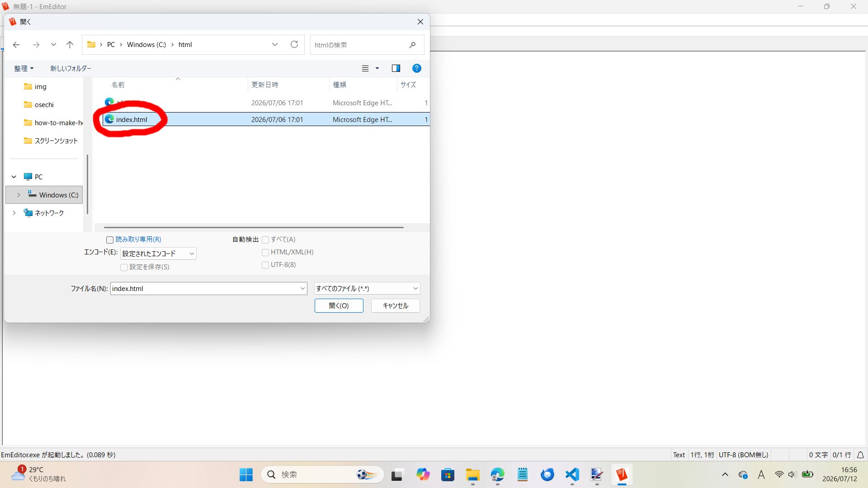
Task: Toggle the preview pane icon
Action: point(396,68)
